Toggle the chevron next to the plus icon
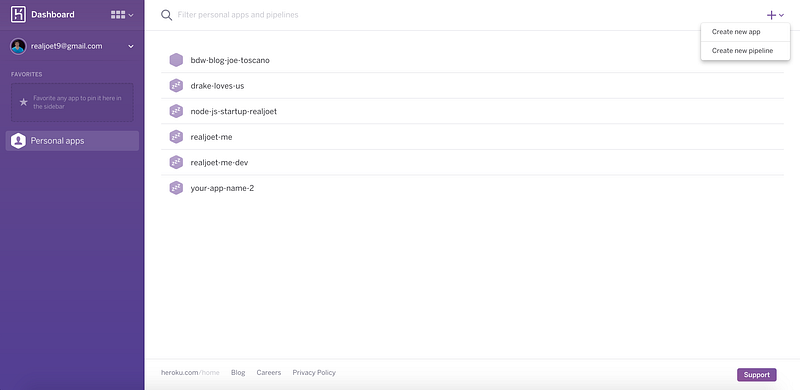This screenshot has width=800, height=390. tap(781, 15)
